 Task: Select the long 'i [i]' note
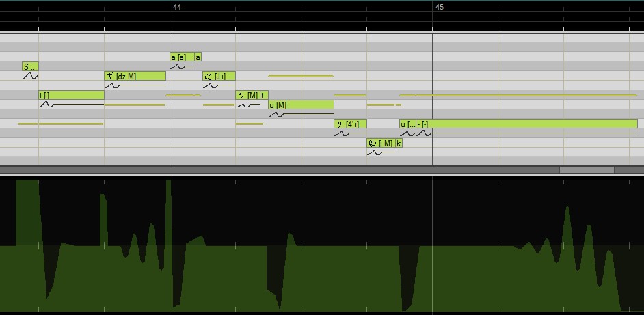click(72, 95)
